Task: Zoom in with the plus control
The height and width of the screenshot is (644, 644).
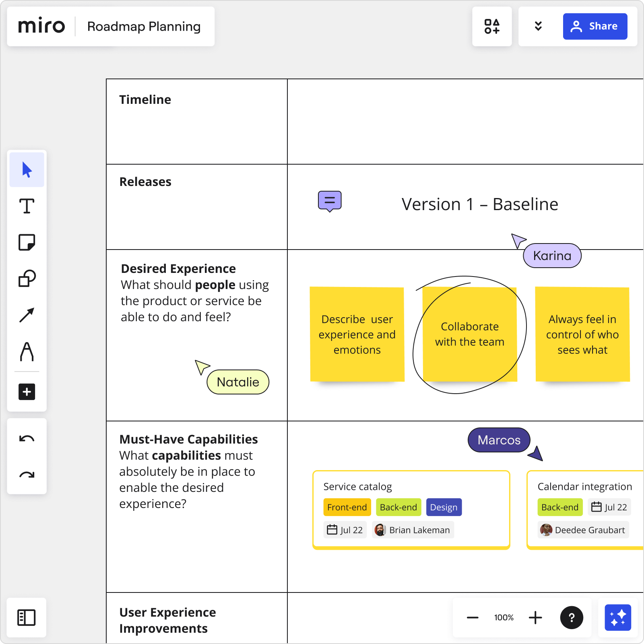Action: [x=535, y=617]
